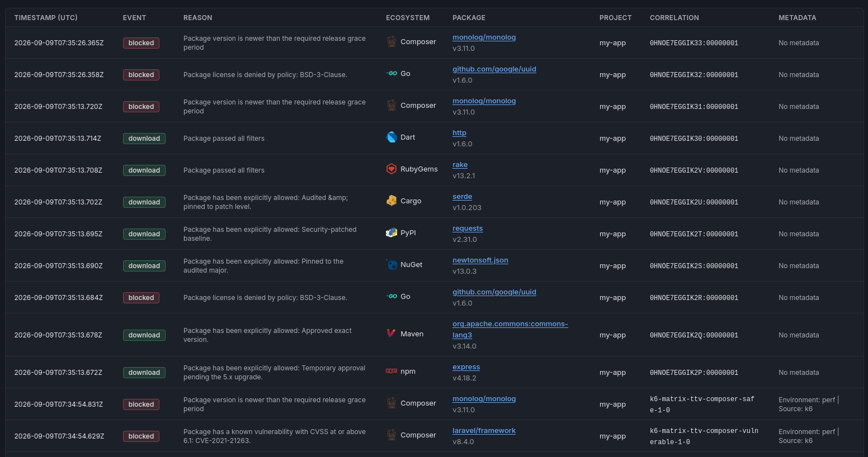Click the METADATA column header
Screen dimensions: 868x457
(x=797, y=18)
